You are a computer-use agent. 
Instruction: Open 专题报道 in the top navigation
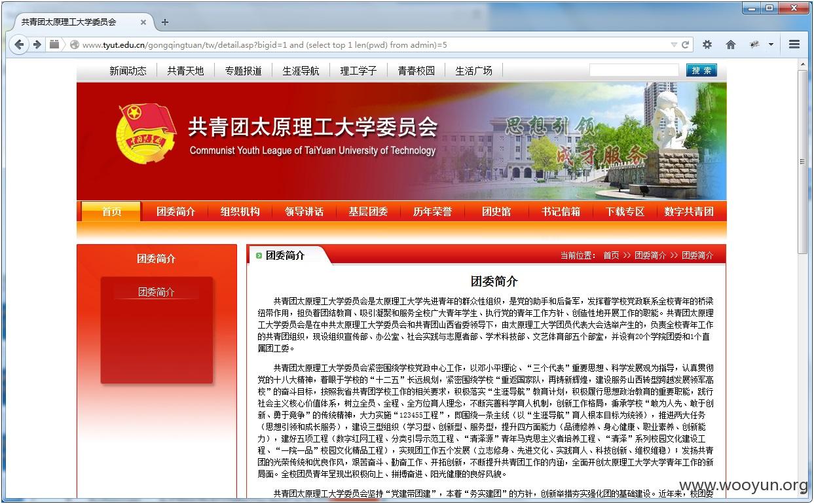[243, 71]
